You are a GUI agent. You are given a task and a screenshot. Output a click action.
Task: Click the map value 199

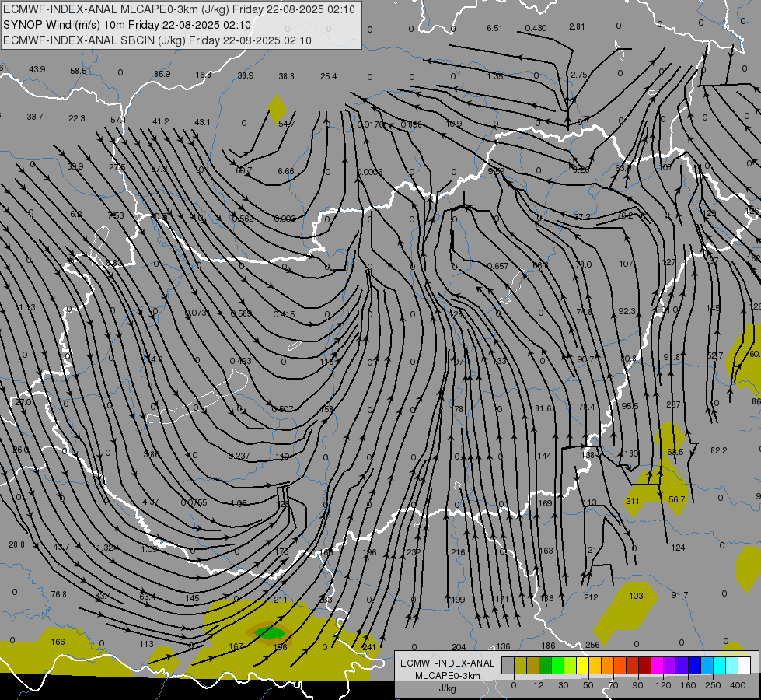(458, 600)
